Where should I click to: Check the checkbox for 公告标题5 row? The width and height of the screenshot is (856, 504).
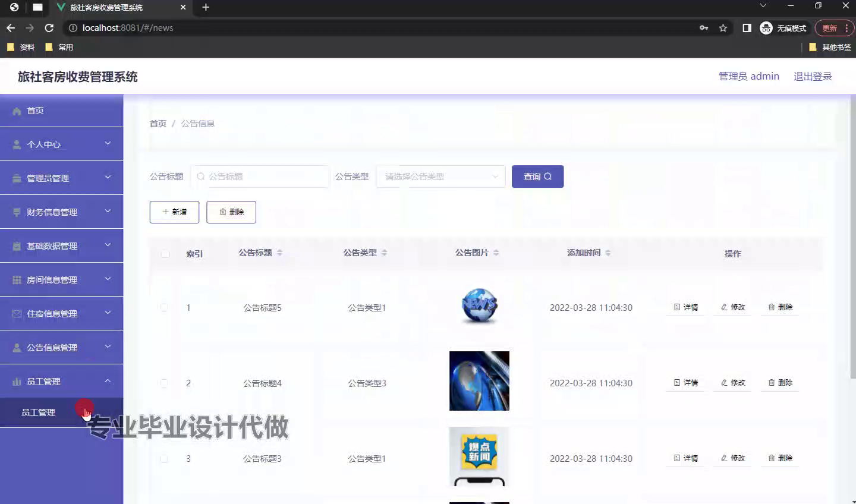(164, 307)
